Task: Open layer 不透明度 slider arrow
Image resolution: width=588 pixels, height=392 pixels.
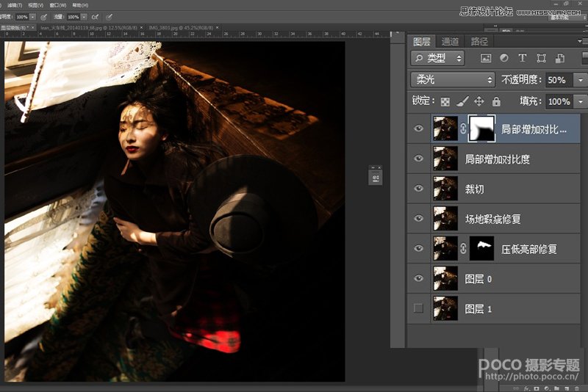Action: pyautogui.click(x=581, y=80)
